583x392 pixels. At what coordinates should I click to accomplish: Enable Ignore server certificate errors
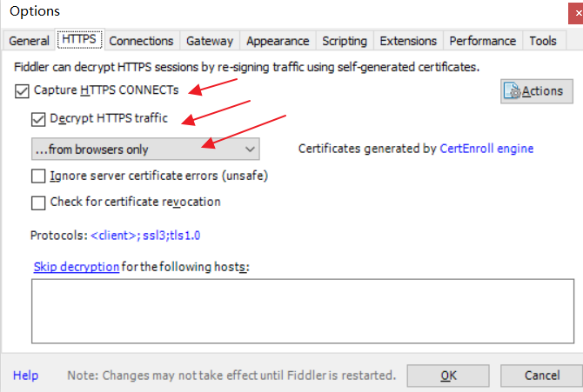pyautogui.click(x=38, y=176)
